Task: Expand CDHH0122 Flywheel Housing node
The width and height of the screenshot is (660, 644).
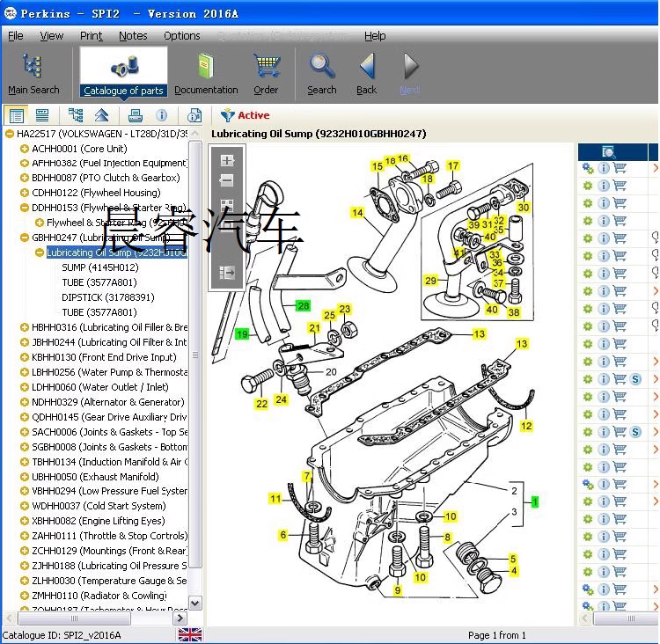Action: (25, 193)
